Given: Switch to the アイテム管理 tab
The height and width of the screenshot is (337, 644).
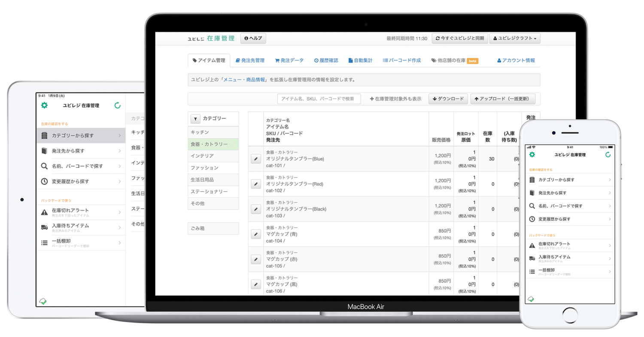Looking at the screenshot, I should pyautogui.click(x=209, y=60).
